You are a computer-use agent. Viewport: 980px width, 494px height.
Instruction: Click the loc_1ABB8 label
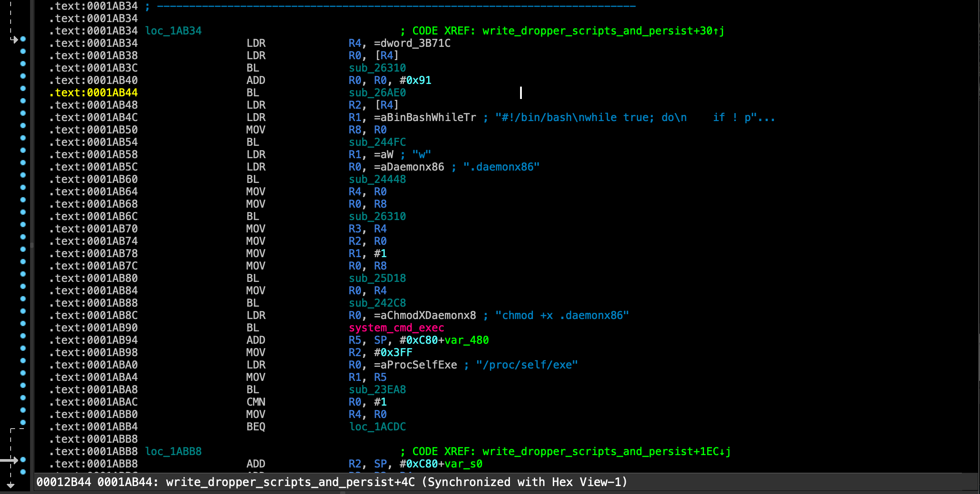pos(173,452)
